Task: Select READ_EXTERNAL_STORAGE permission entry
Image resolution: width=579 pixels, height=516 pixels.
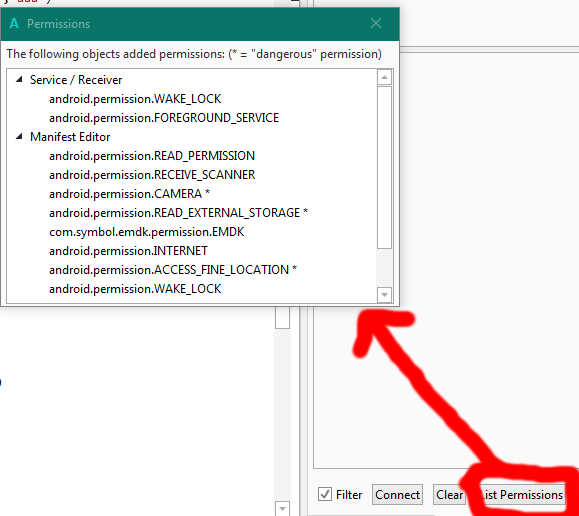Action: pos(178,213)
